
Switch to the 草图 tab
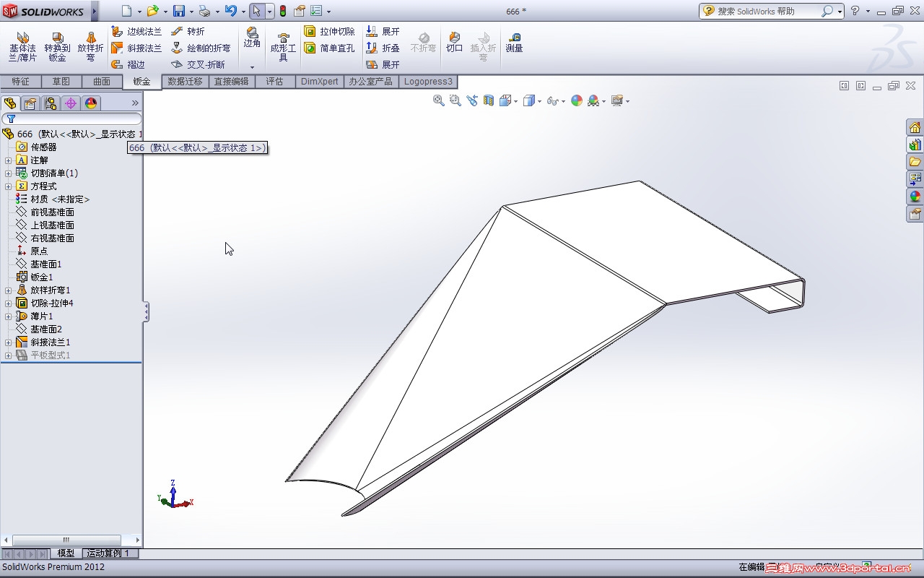point(61,82)
